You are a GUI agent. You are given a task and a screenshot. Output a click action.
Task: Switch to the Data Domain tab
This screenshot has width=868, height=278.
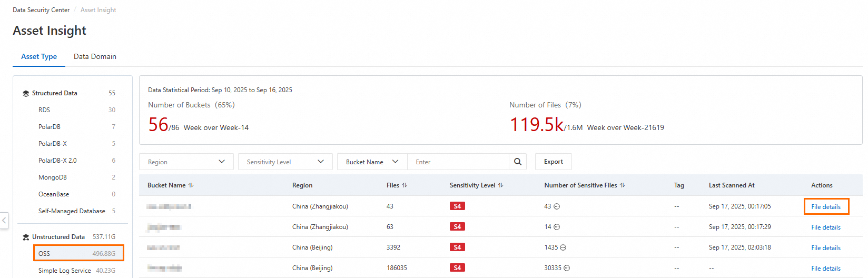click(95, 56)
